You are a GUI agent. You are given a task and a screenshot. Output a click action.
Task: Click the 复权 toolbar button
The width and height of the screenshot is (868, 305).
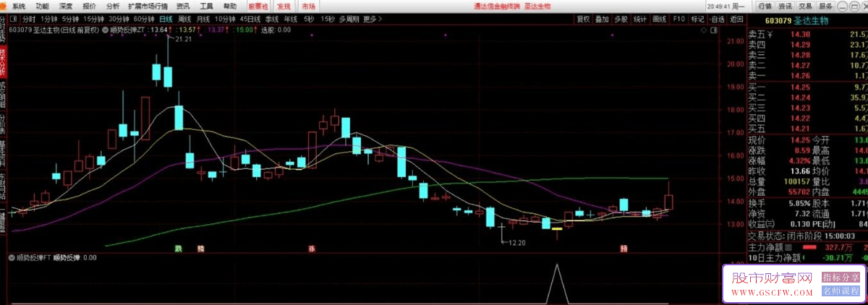(x=583, y=18)
